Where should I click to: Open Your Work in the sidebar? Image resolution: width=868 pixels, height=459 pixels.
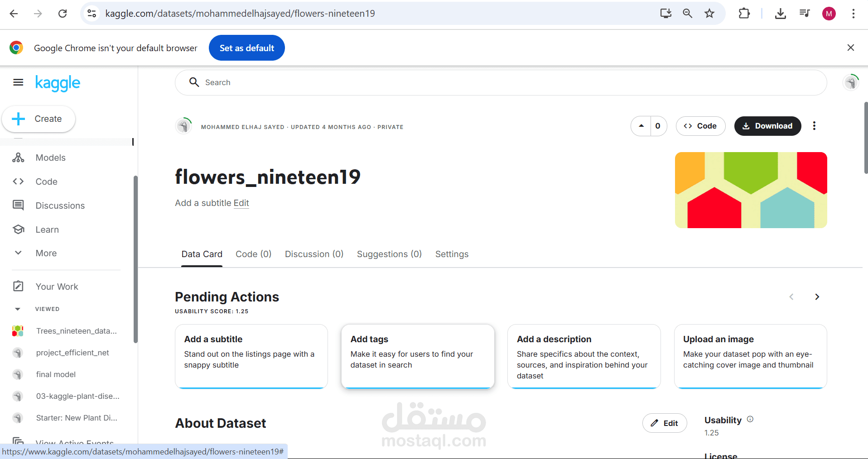[57, 287]
